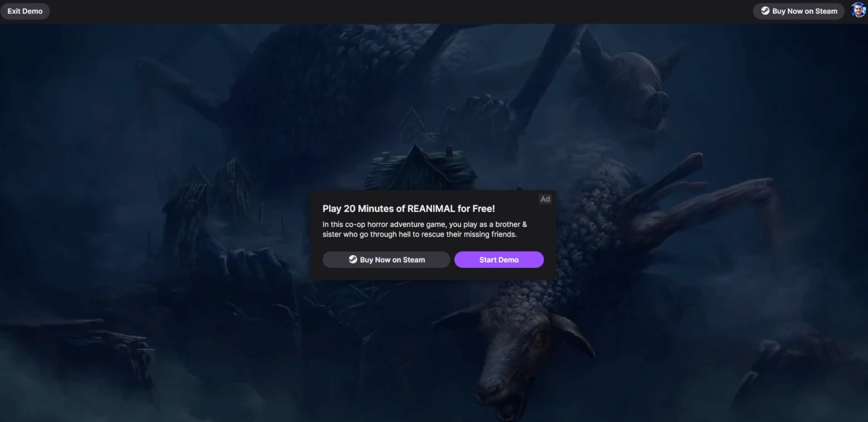Click the 'Ad' badge on the promo card
The image size is (868, 422).
click(545, 199)
